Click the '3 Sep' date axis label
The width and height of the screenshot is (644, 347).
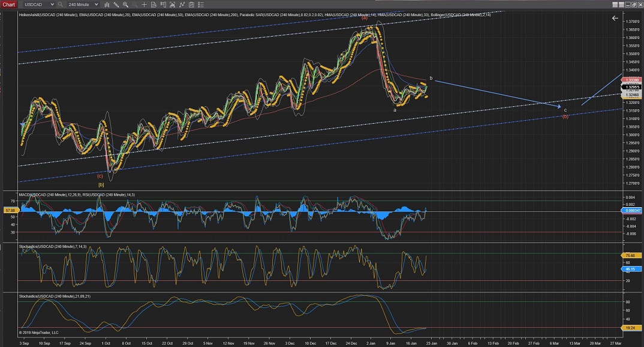click(x=24, y=343)
